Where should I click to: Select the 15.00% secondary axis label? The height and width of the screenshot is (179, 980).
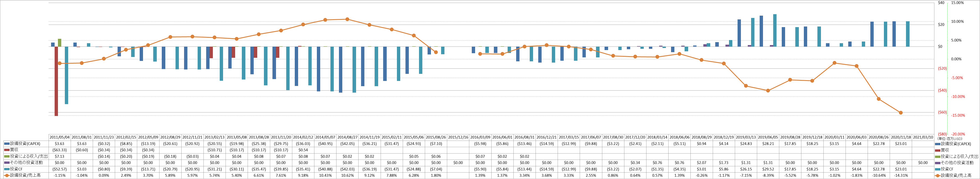[x=958, y=3]
